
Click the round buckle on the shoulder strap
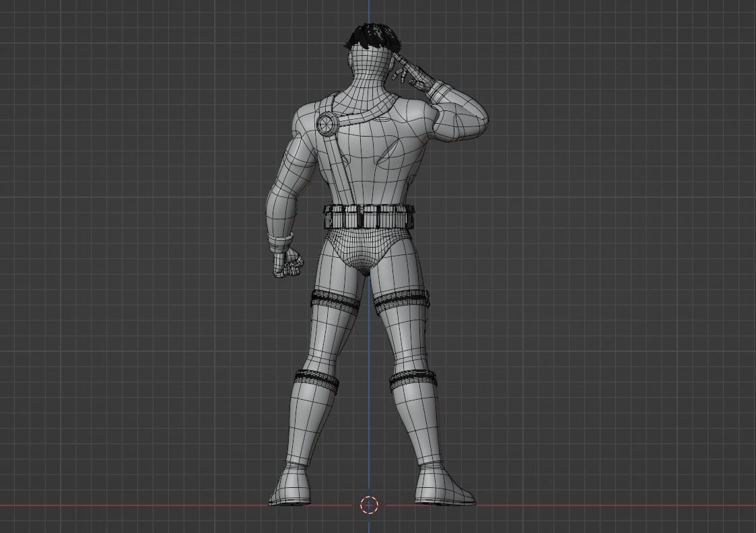pos(328,123)
